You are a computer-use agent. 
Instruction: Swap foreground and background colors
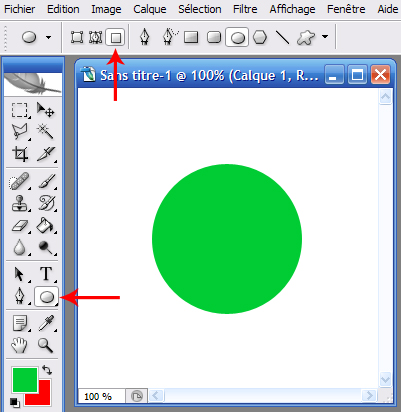coord(47,370)
